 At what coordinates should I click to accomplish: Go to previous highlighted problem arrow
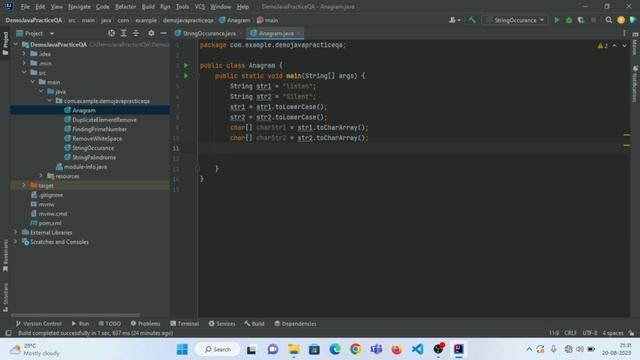tap(615, 46)
